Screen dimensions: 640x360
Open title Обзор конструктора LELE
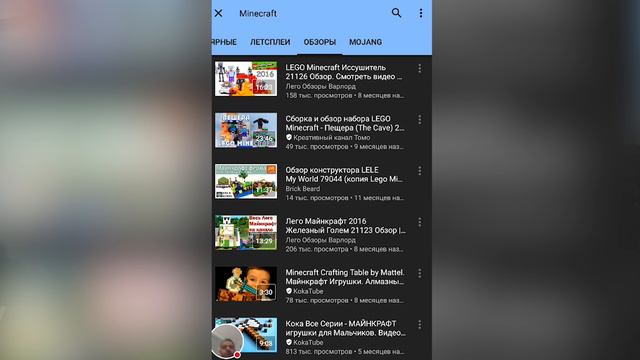click(345, 174)
